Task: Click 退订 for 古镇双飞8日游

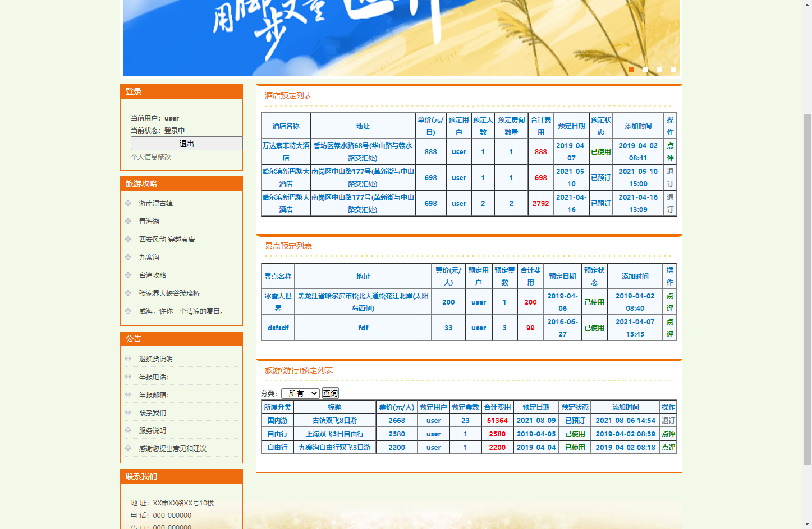Action: click(668, 420)
